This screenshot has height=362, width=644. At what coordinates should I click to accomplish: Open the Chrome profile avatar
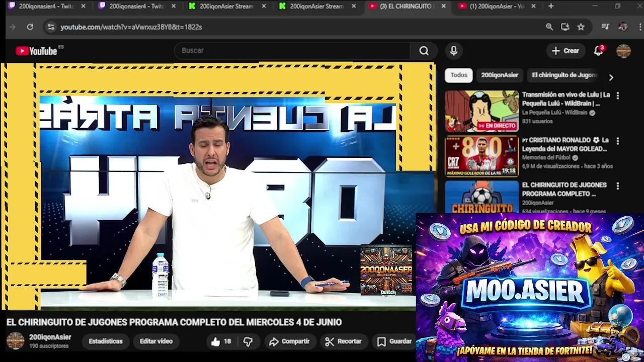tap(623, 27)
